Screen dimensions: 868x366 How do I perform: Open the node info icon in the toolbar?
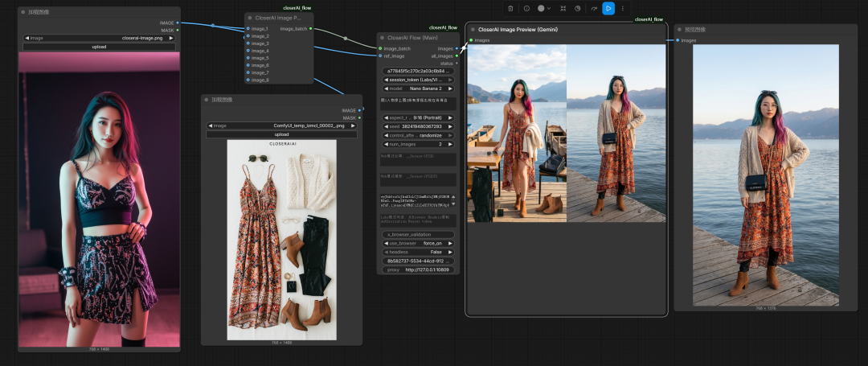pyautogui.click(x=526, y=8)
